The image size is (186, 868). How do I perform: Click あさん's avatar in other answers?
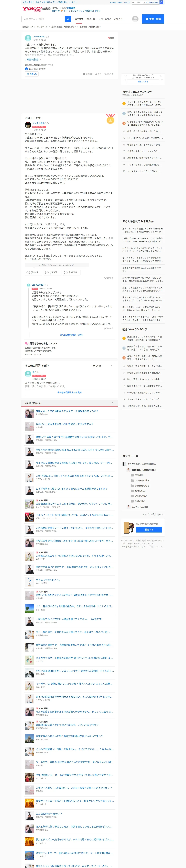(28, 374)
